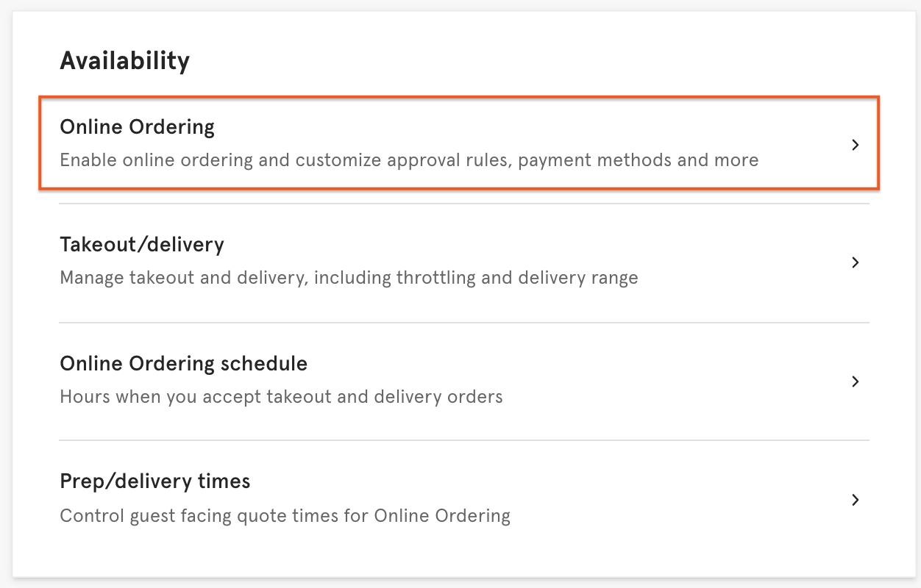The image size is (921, 588).
Task: Click the takeout and delivery hours description
Action: click(x=281, y=396)
